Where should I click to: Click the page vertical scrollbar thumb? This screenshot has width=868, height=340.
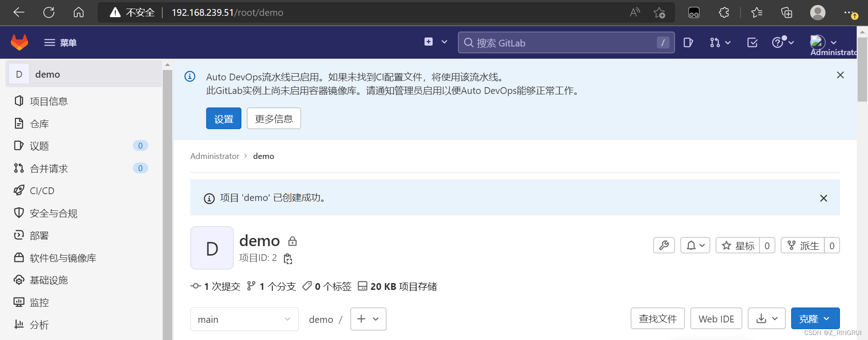tap(863, 70)
